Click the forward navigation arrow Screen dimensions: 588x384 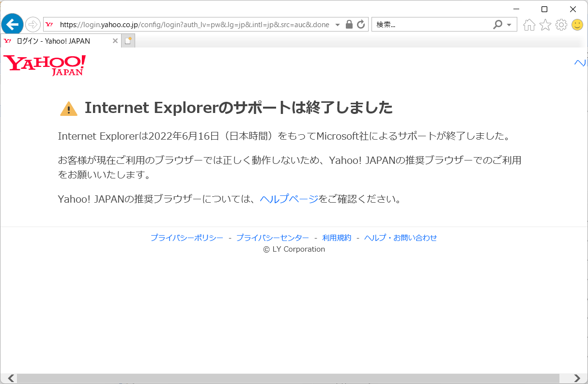tap(32, 24)
